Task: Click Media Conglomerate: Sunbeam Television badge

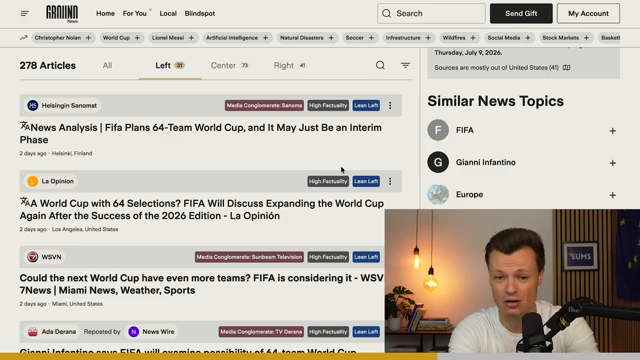Action: (249, 257)
